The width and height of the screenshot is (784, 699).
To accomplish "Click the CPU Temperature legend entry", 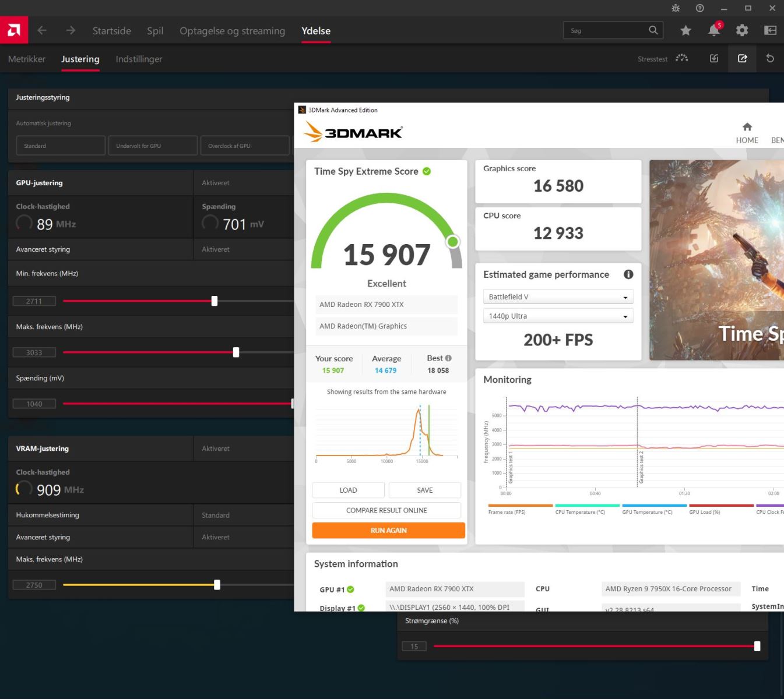I will pos(586,509).
